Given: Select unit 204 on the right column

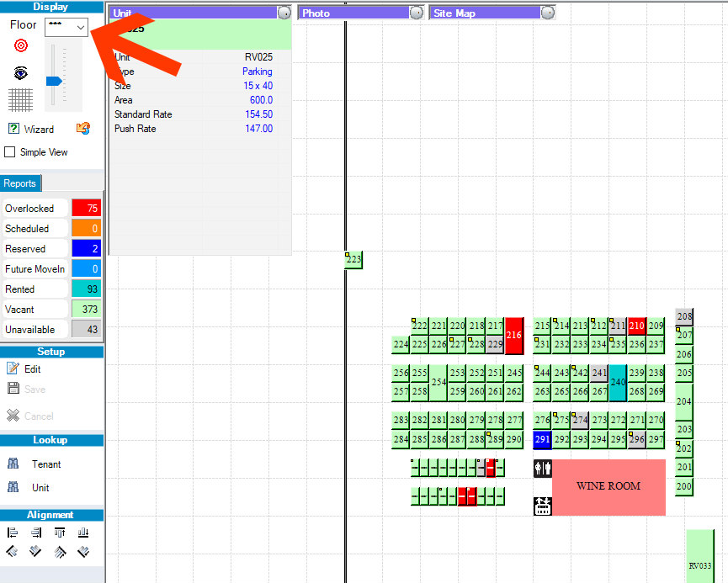Looking at the screenshot, I should 684,401.
